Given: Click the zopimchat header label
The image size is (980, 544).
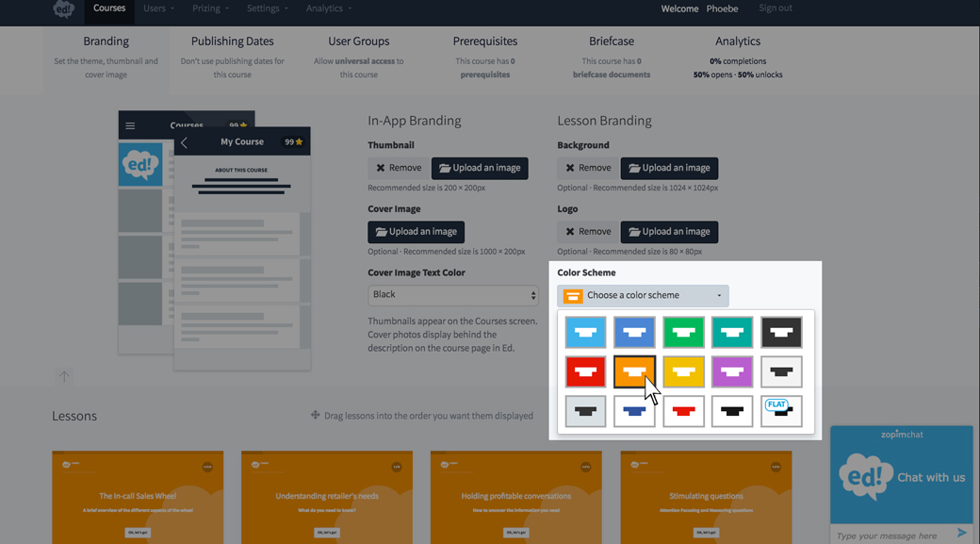Looking at the screenshot, I should pyautogui.click(x=901, y=435).
